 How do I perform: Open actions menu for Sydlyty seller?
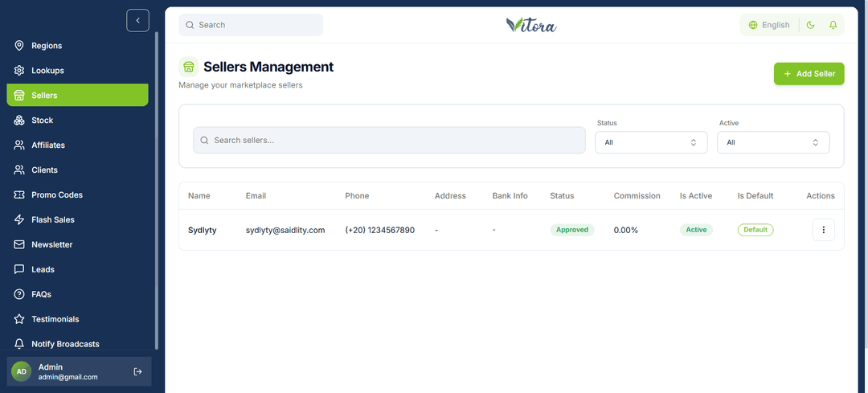point(823,230)
